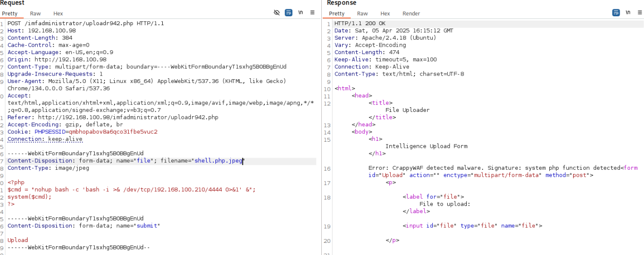This screenshot has width=644, height=255.
Task: Click the multipart/form-data Content-Type request header
Action: (147, 67)
